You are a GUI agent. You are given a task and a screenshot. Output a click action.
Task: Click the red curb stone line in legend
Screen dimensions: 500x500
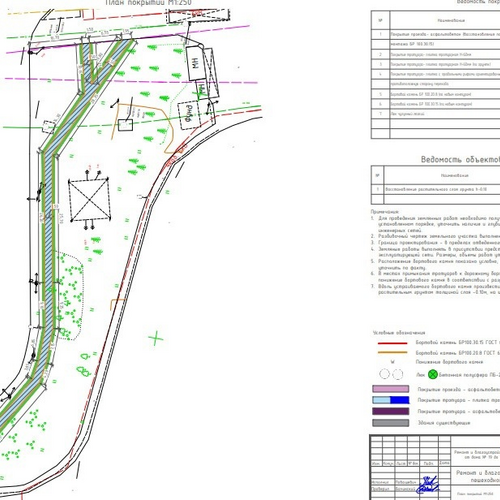[x=392, y=343]
